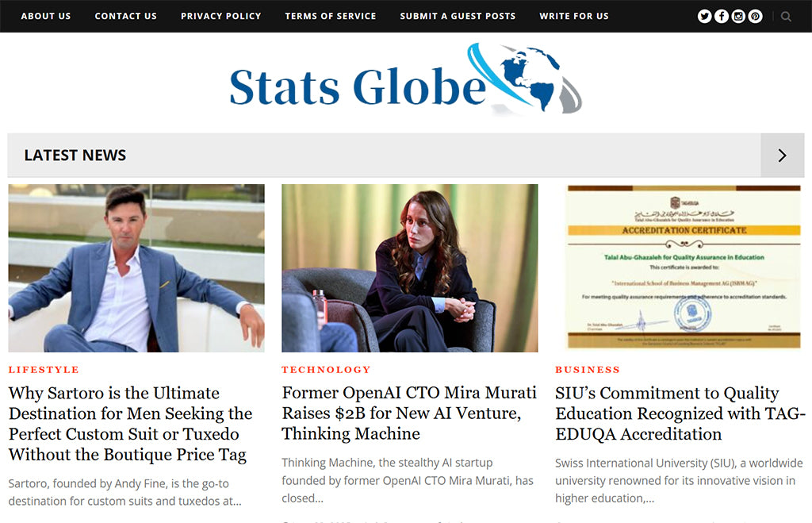The image size is (812, 523).
Task: Click the man in blue suit thumbnail
Action: pyautogui.click(x=136, y=268)
